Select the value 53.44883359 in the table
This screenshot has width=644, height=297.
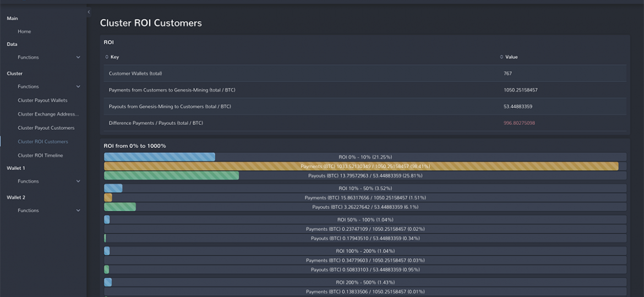[518, 106]
